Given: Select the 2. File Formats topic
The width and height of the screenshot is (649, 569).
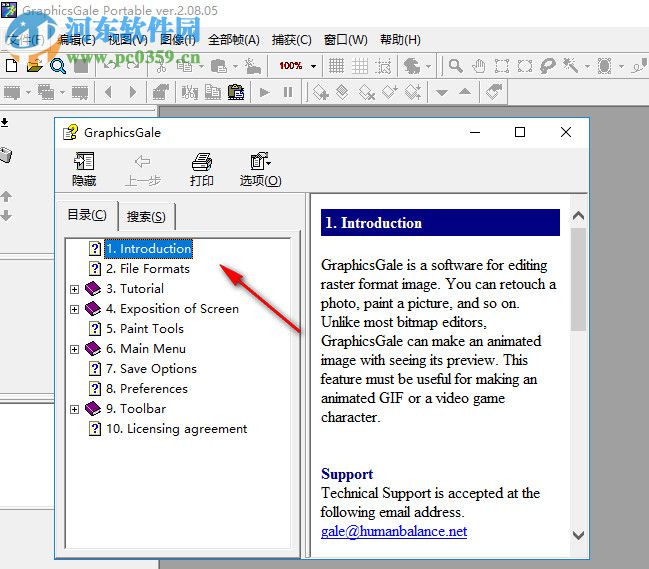Looking at the screenshot, I should pos(148,269).
